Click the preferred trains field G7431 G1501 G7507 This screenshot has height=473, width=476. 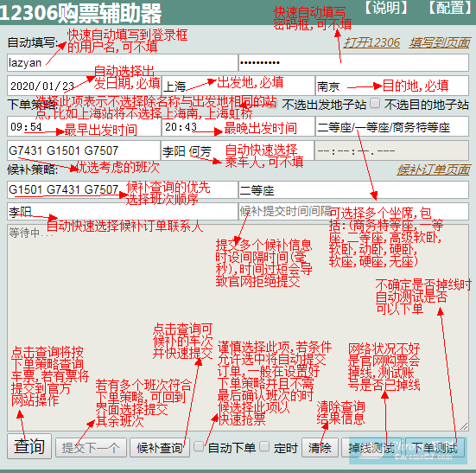click(84, 150)
